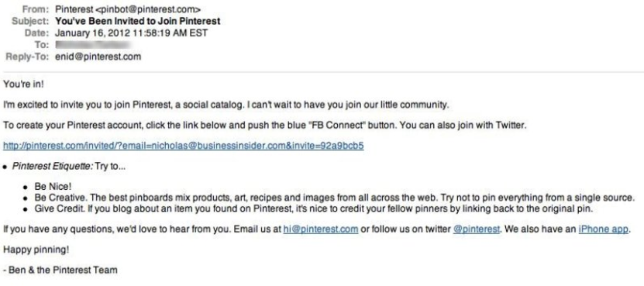Screen dimensions: 644x286
Task: Open the pinterest.com/invited invitation link
Action: click(x=183, y=146)
